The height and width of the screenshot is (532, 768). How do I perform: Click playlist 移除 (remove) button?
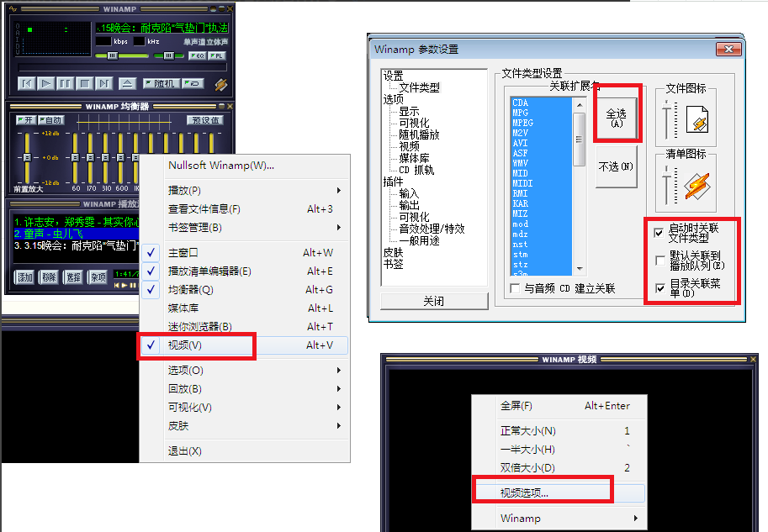click(49, 277)
